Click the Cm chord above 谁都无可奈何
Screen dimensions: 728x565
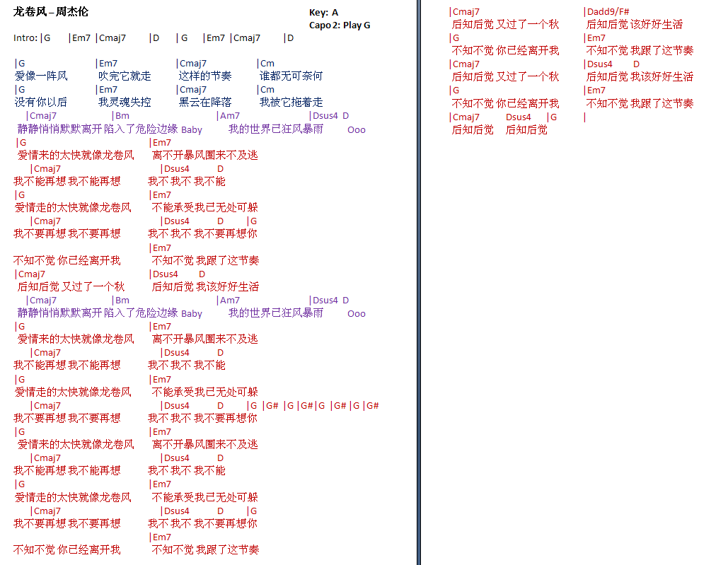click(x=267, y=64)
